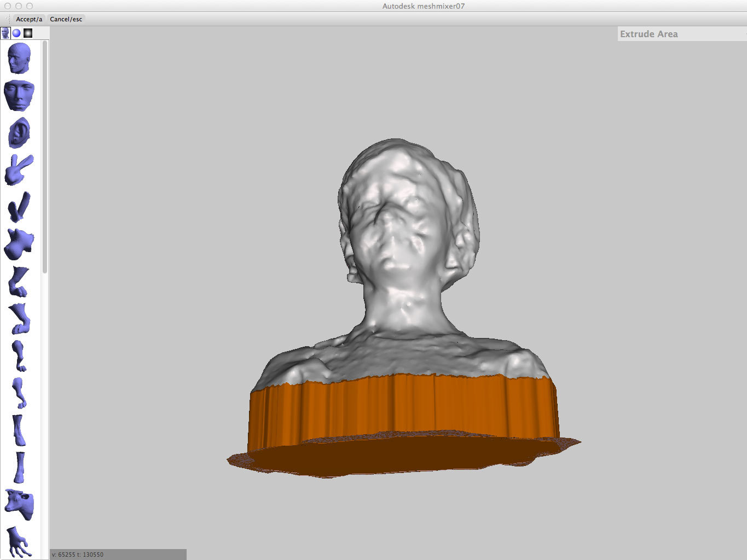This screenshot has height=560, width=747.
Task: Pick the cow head part
Action: click(19, 504)
